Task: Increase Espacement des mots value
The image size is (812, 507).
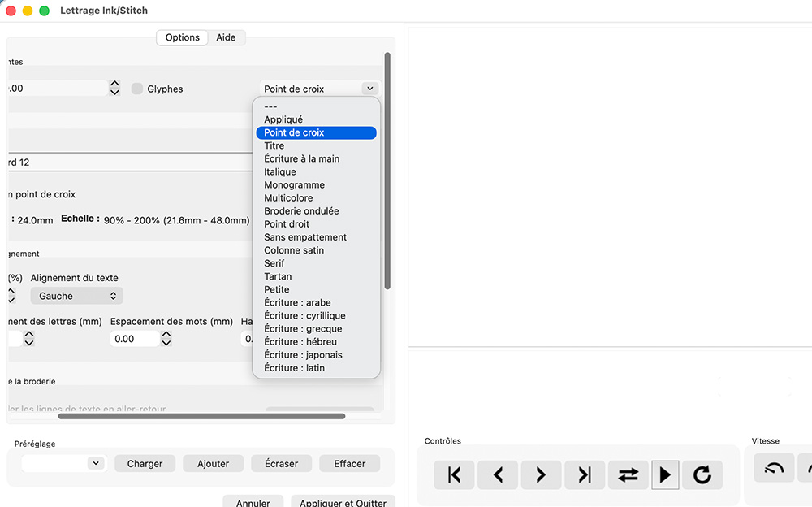Action: click(166, 335)
